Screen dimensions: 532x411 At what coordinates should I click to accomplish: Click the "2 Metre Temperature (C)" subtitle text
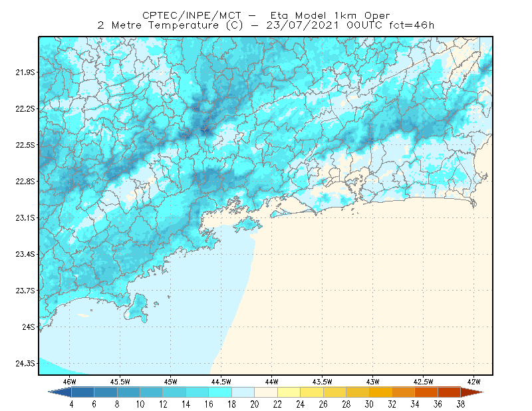[170, 25]
